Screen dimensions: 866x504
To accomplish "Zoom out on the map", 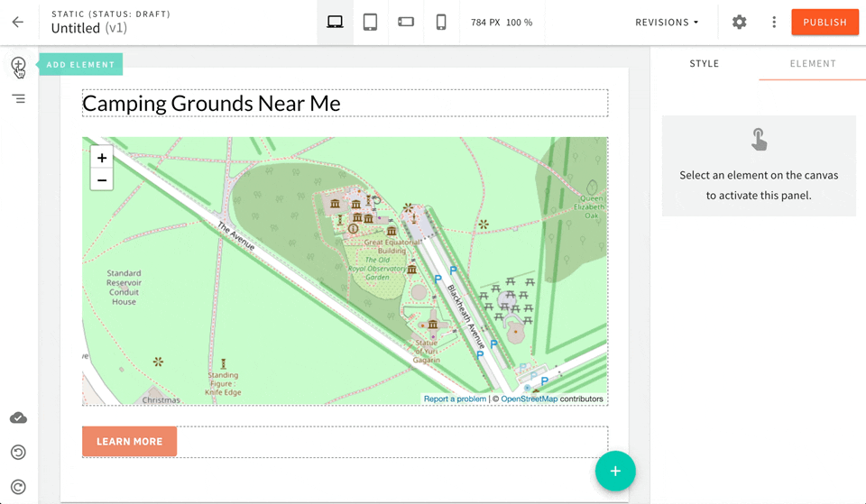I will coord(102,180).
